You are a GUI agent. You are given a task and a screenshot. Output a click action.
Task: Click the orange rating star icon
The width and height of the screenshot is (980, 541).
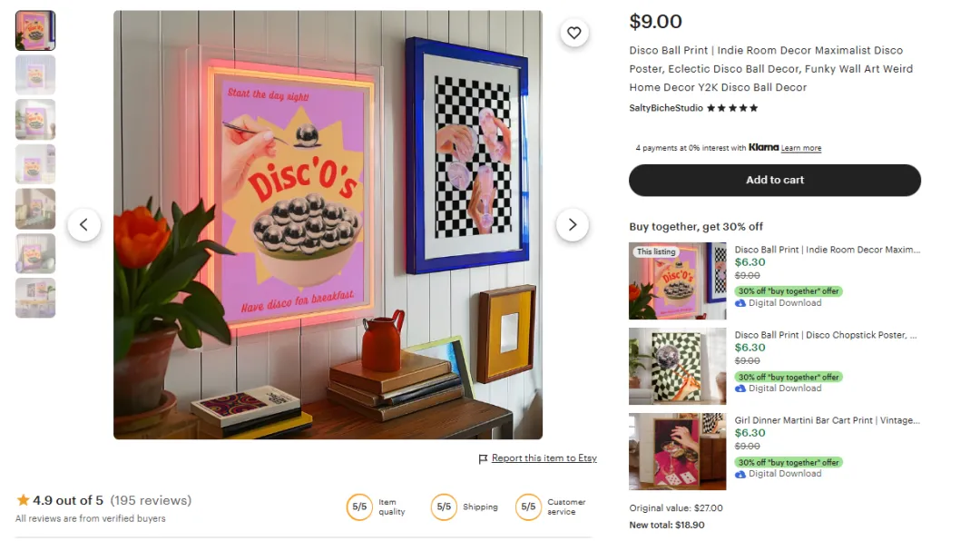[23, 500]
